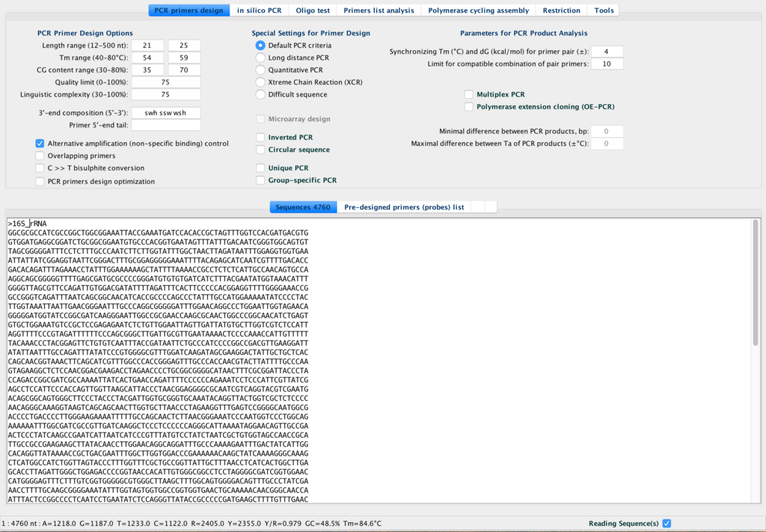
Task: Check the Inverted PCR box
Action: [260, 137]
